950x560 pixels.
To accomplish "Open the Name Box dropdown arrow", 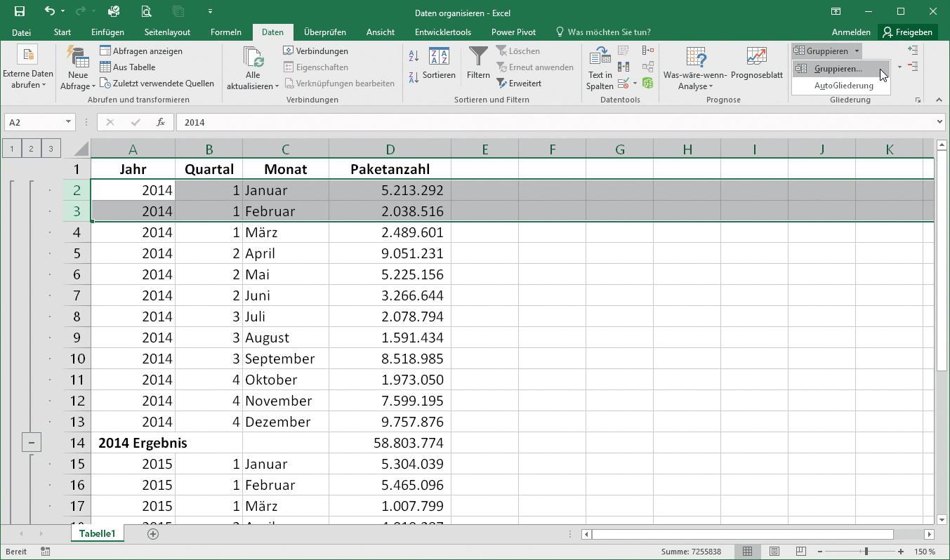I will [x=68, y=122].
